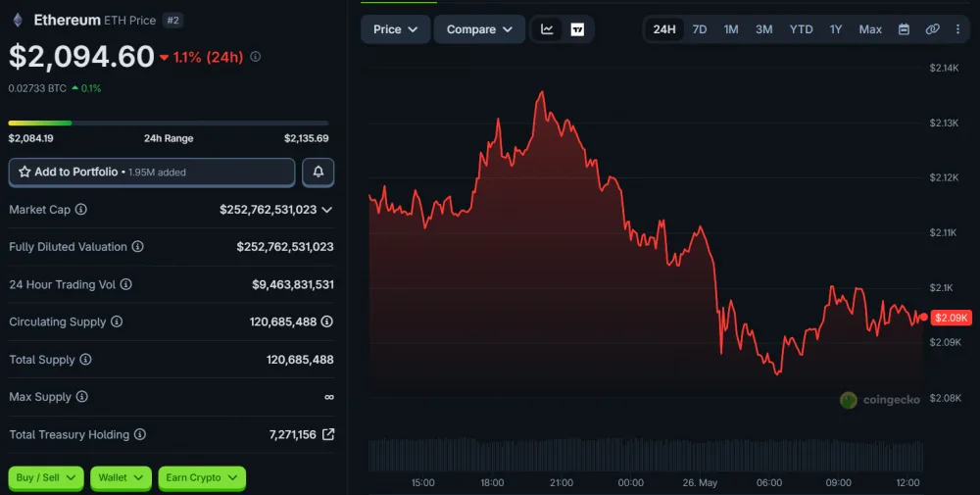
Task: Select the 1M timeframe tab
Action: [731, 29]
